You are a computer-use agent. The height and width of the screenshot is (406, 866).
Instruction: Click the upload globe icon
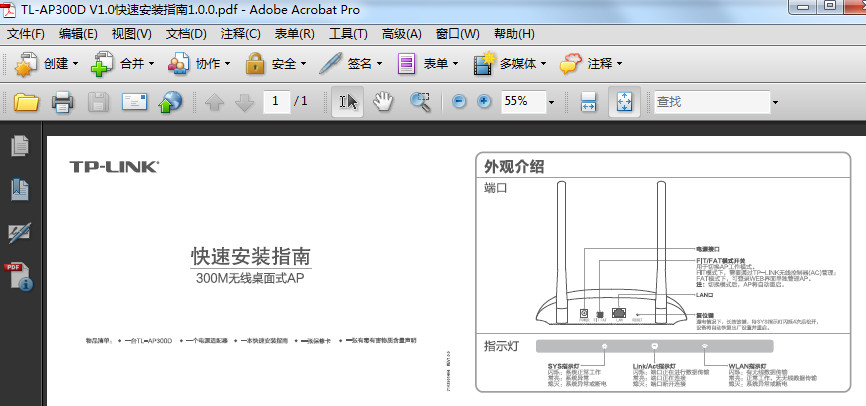coord(170,102)
